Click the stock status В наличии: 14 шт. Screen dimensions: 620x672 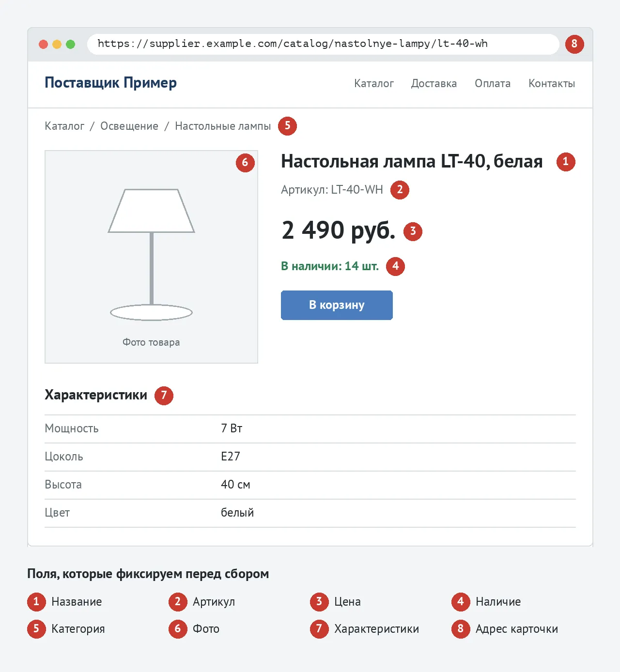tap(330, 266)
